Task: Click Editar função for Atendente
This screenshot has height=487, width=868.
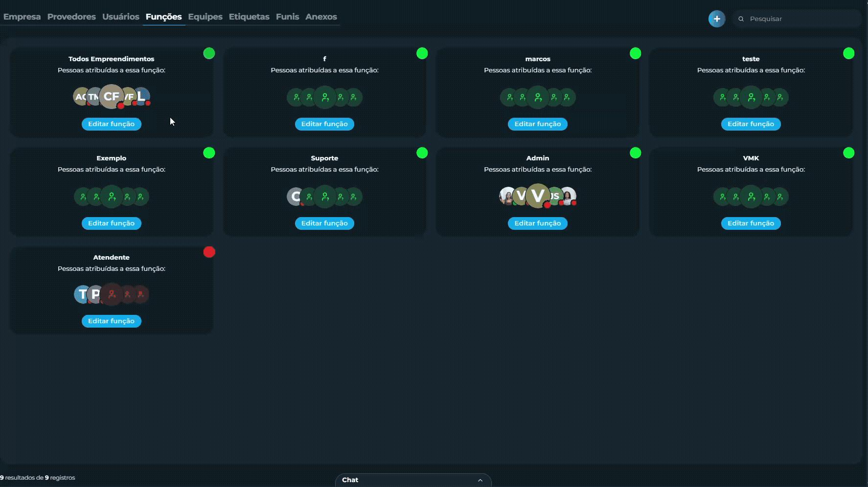Action: pos(112,321)
